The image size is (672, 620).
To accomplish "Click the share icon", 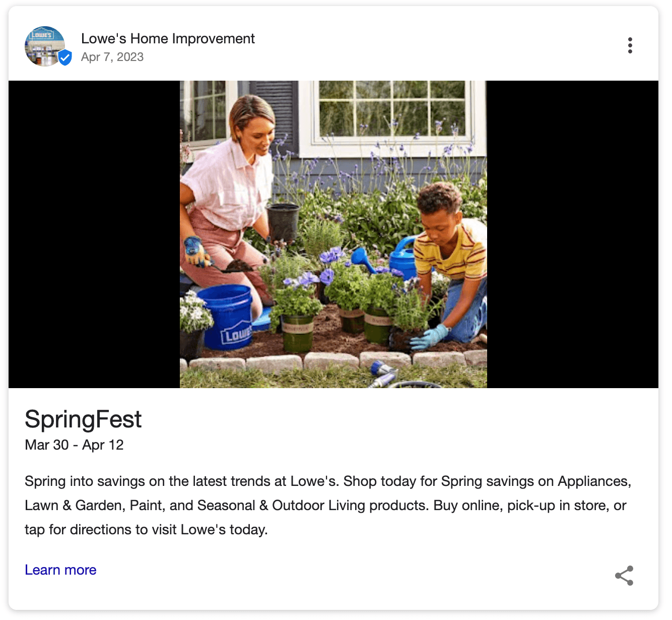I will tap(624, 576).
